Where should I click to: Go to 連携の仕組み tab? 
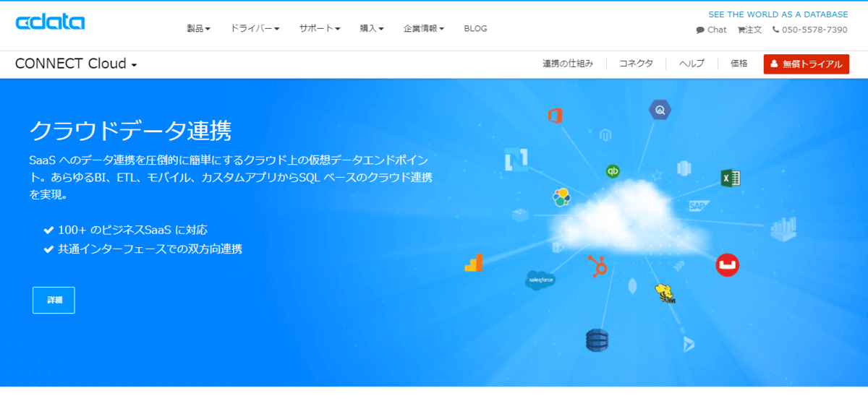click(568, 64)
